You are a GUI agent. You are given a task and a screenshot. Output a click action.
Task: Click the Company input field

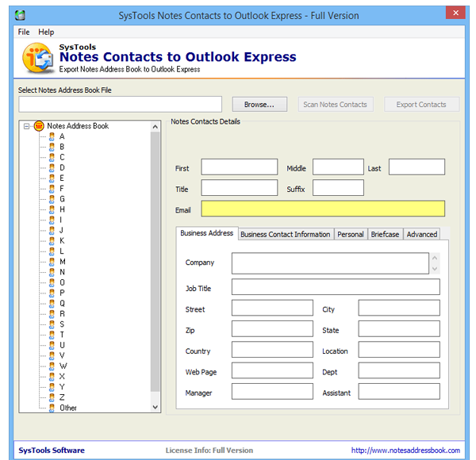click(x=330, y=263)
